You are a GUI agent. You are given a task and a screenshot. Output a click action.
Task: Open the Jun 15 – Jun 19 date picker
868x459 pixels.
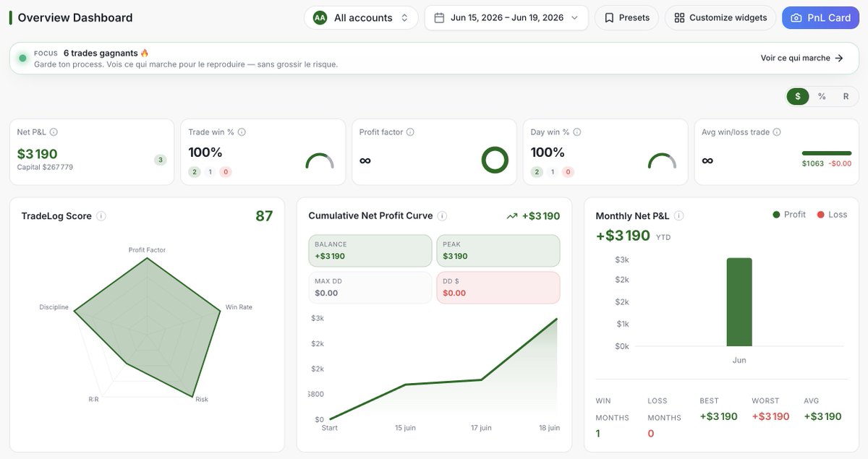pyautogui.click(x=506, y=17)
